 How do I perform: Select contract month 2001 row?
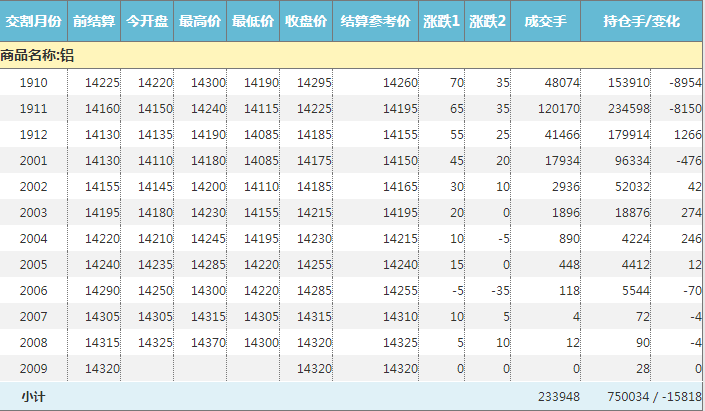pos(34,161)
